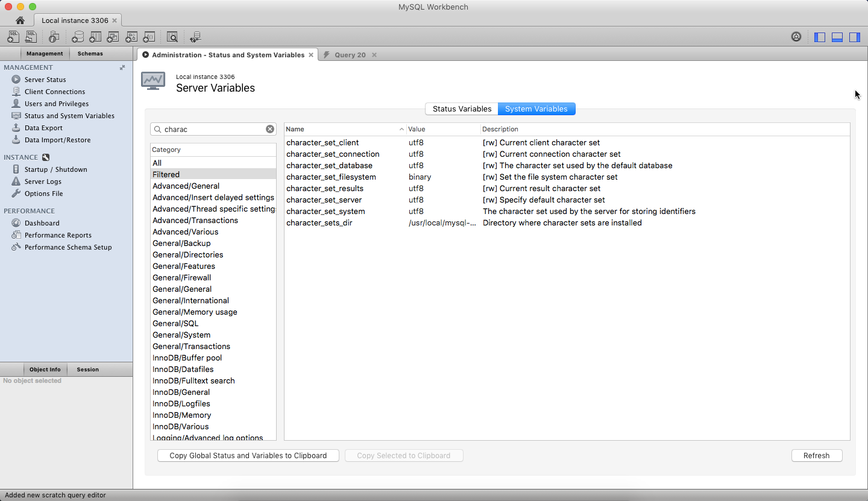Open SQL script file icon
The height and width of the screenshot is (501, 868).
[x=31, y=37]
